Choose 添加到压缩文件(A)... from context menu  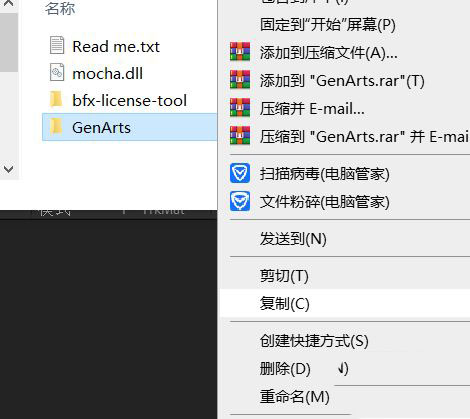click(x=345, y=52)
